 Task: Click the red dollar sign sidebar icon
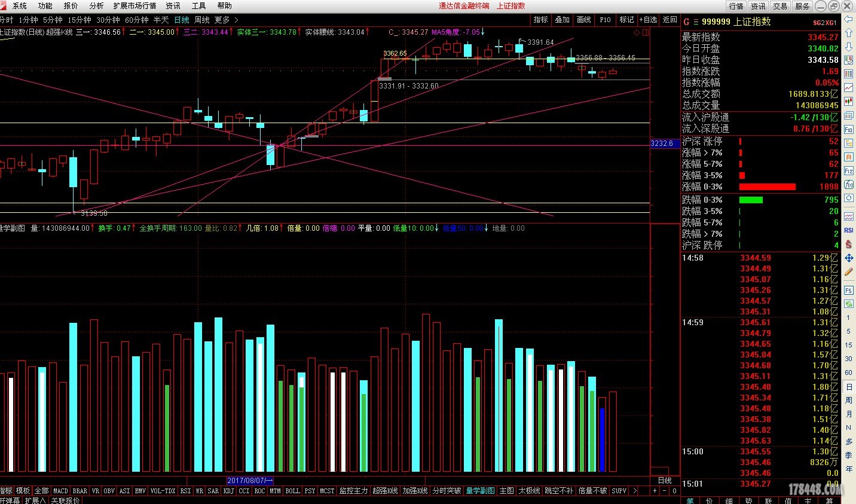tap(849, 244)
